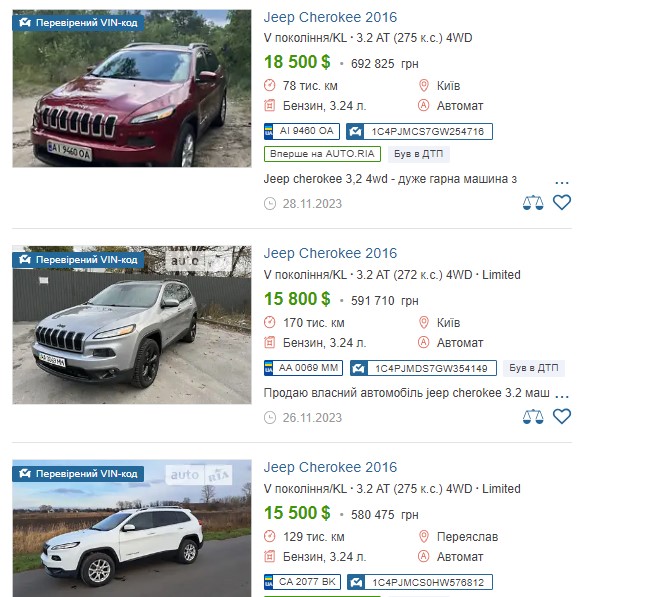Open the first Jeep Cherokee 2016 title link
This screenshot has height=597, width=658.
[x=330, y=17]
